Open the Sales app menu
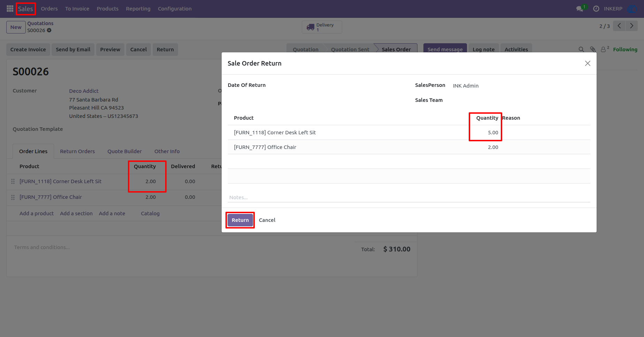Image resolution: width=644 pixels, height=337 pixels. pyautogui.click(x=25, y=9)
